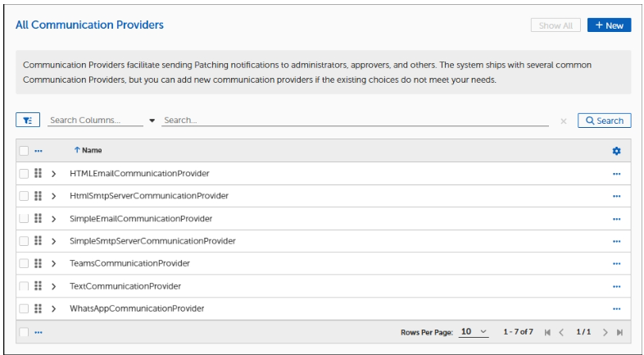Open the header bulk actions ellipsis
The width and height of the screenshot is (644, 355).
[38, 152]
